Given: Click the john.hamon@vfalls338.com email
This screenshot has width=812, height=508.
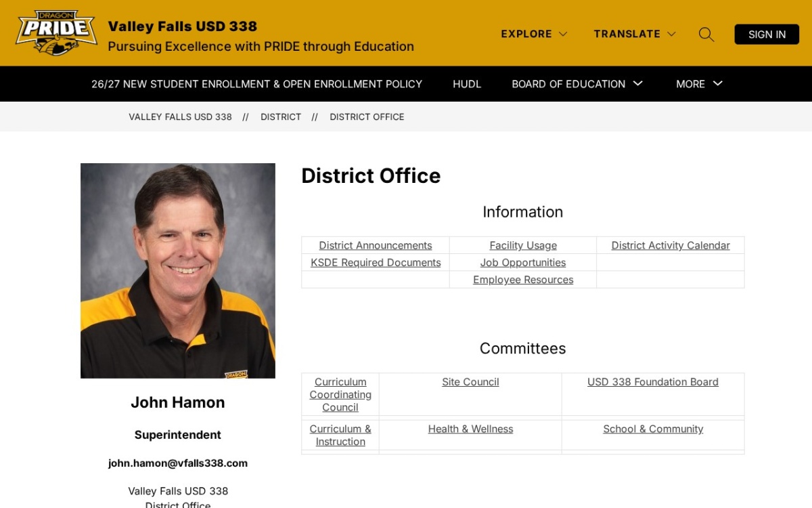Looking at the screenshot, I should (178, 463).
